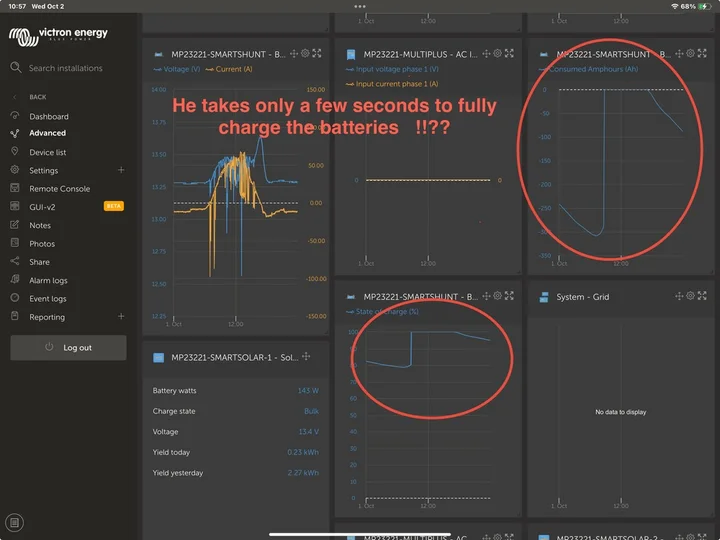
Task: Open the Dashboard menu item
Action: [x=49, y=117]
